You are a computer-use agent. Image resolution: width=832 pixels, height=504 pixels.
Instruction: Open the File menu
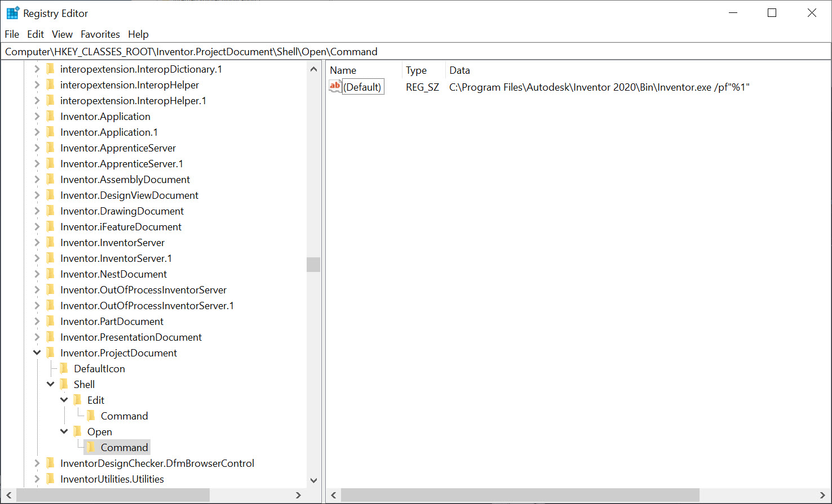click(11, 34)
